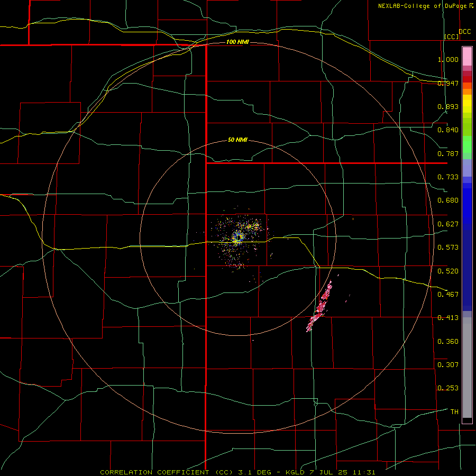Click the ground clutter cluster at radar center
The width and height of the screenshot is (476, 476).
(x=239, y=237)
